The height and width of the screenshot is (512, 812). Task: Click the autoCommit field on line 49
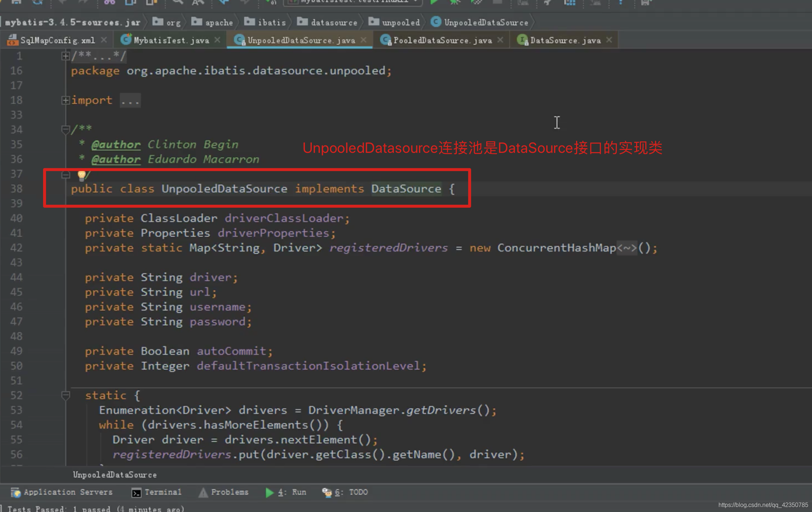pyautogui.click(x=232, y=351)
